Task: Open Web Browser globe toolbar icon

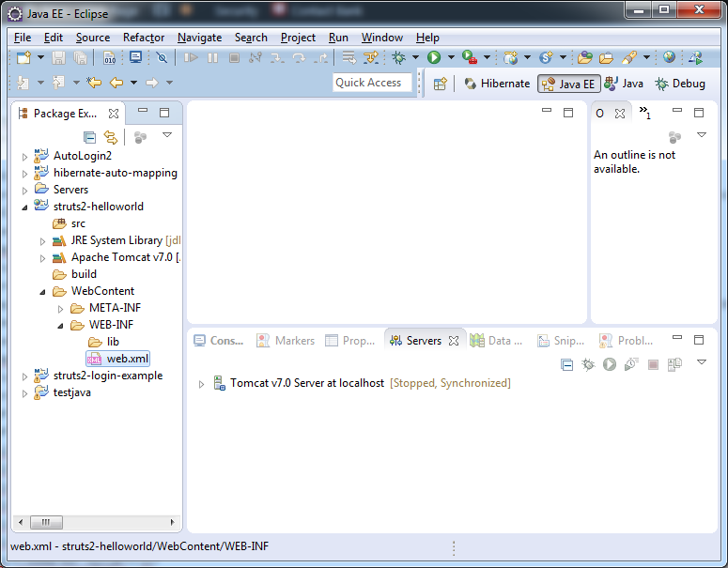Action: coord(669,57)
